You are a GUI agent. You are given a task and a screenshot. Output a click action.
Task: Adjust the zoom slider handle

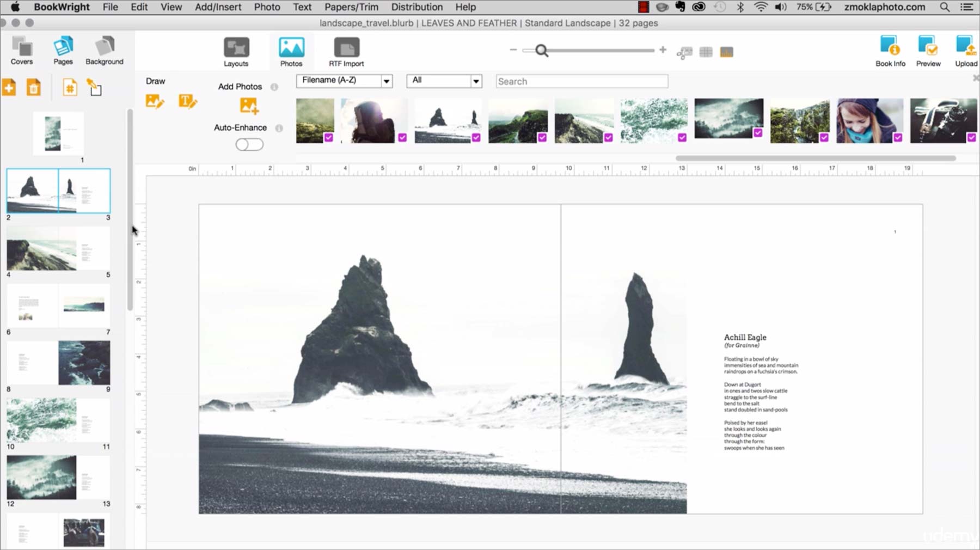point(541,51)
